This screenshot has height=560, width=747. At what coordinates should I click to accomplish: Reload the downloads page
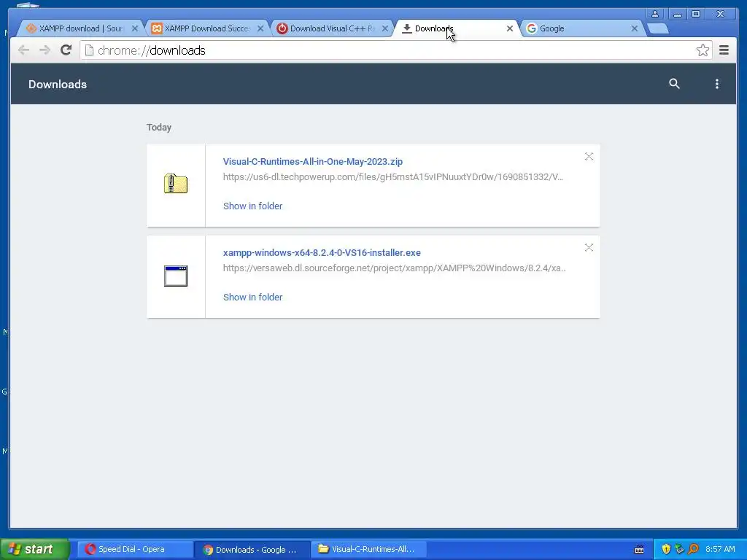point(66,50)
